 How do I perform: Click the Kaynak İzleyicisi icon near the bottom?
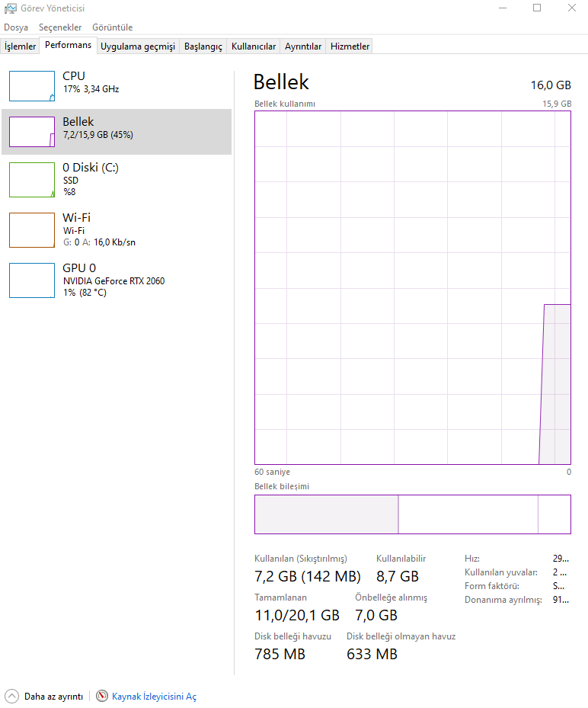point(101,696)
